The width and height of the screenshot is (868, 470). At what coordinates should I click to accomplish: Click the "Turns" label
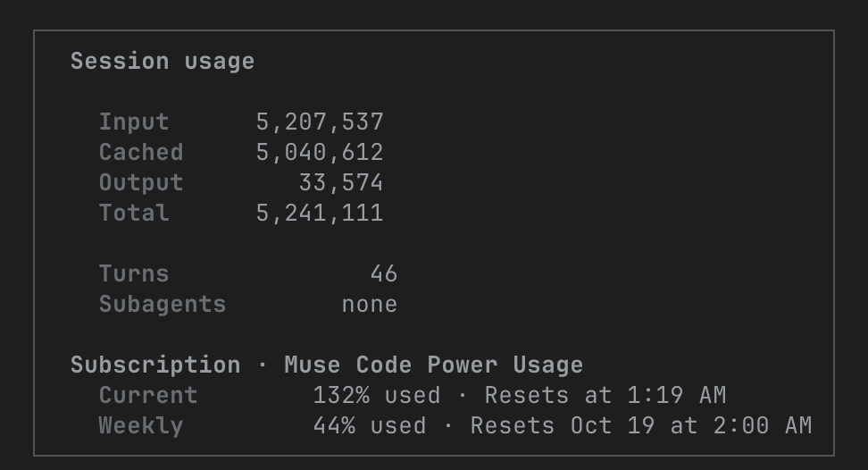(134, 274)
